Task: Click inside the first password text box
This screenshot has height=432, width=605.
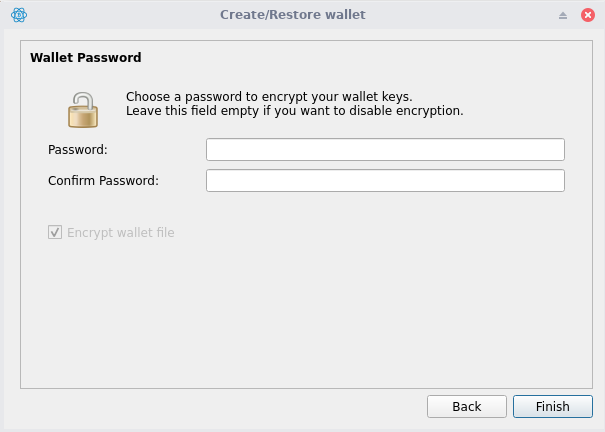Action: [x=385, y=150]
